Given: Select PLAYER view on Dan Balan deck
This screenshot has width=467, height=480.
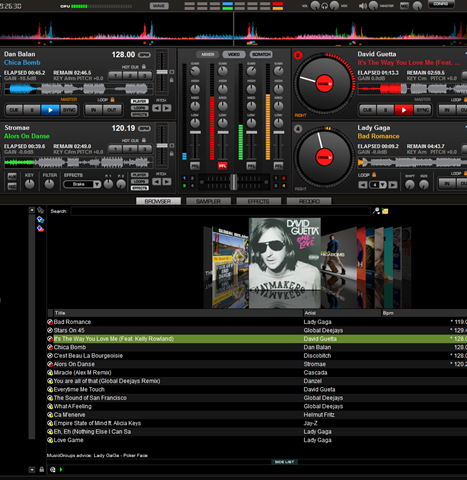Looking at the screenshot, I should (x=139, y=101).
